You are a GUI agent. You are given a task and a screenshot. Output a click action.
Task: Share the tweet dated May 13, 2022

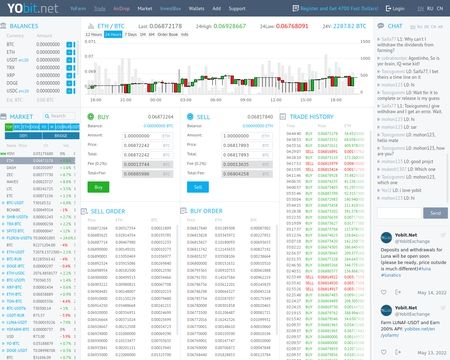pos(398,352)
